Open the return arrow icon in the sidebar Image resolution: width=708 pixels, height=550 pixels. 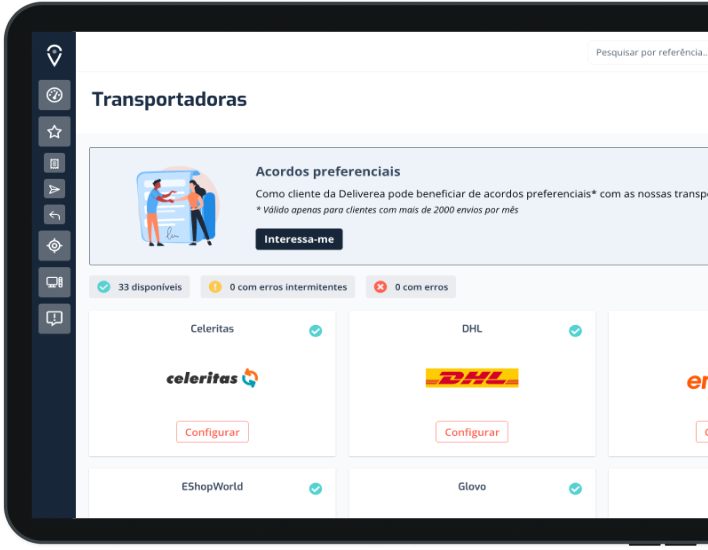coord(54,215)
